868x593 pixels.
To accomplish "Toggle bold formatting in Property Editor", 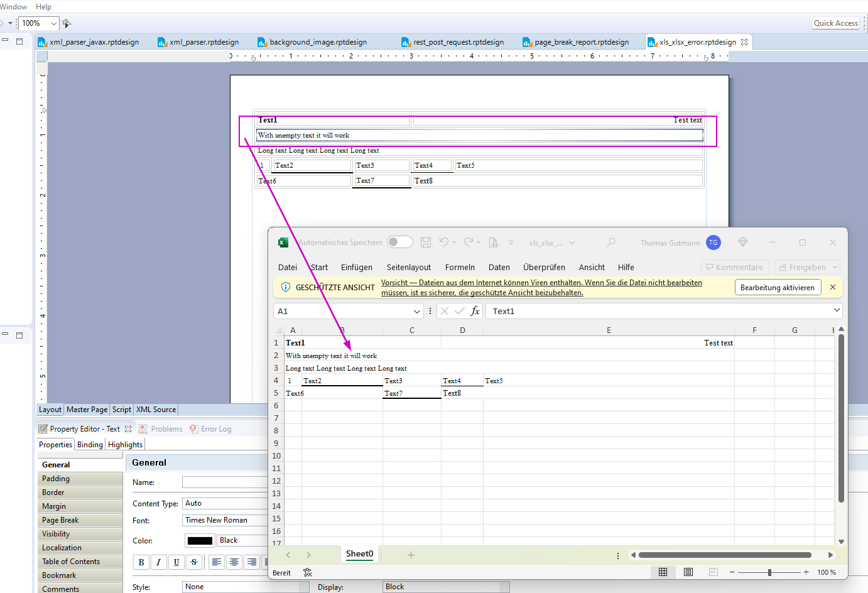I will [x=141, y=562].
